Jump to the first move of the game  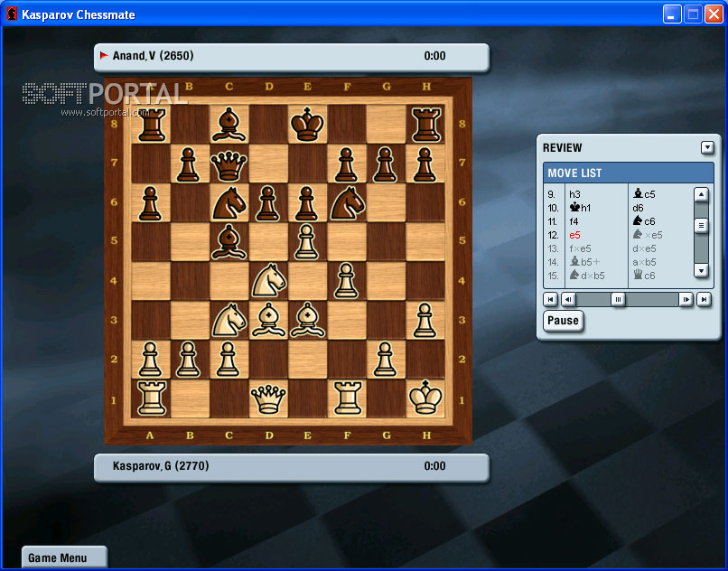coord(550,300)
